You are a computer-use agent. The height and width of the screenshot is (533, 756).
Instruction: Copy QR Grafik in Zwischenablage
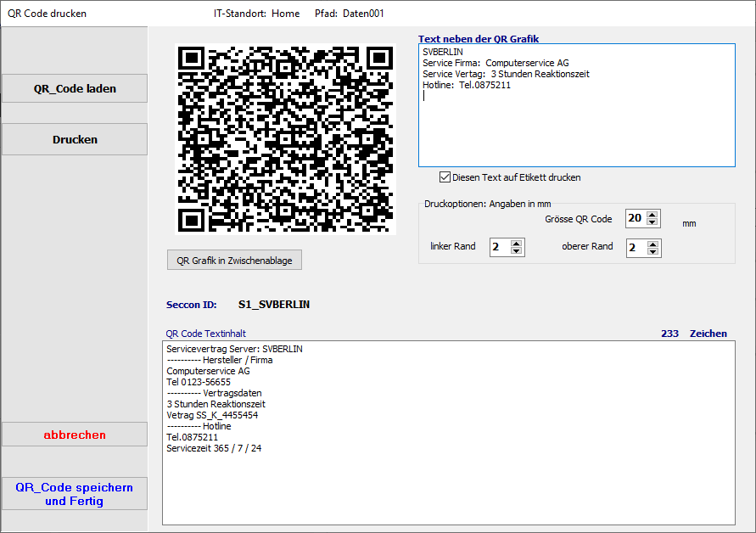234,260
